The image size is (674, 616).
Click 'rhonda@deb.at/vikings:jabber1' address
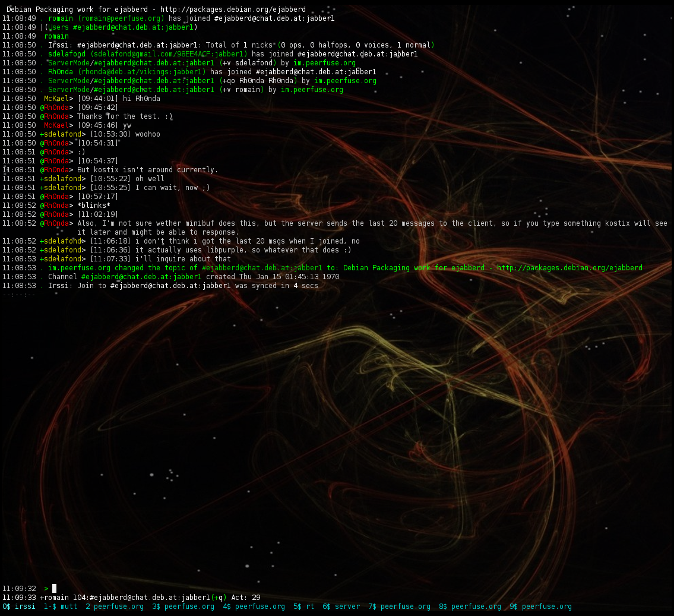tap(141, 71)
